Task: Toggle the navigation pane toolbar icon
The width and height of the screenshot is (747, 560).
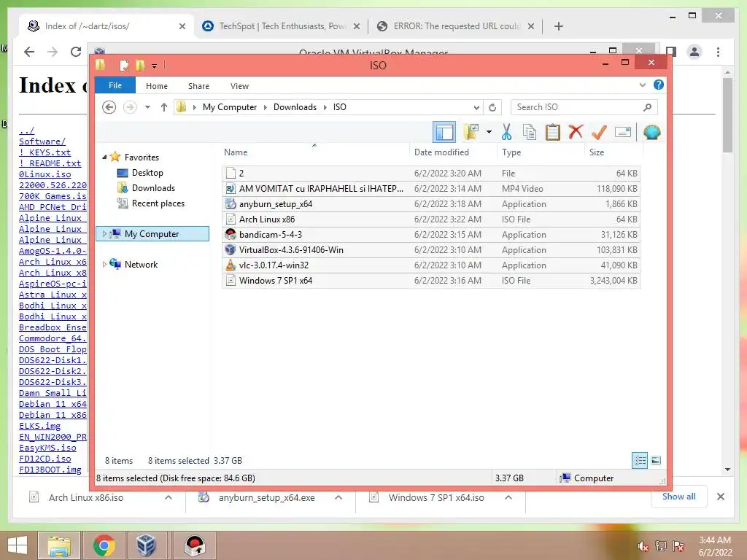Action: click(x=444, y=133)
